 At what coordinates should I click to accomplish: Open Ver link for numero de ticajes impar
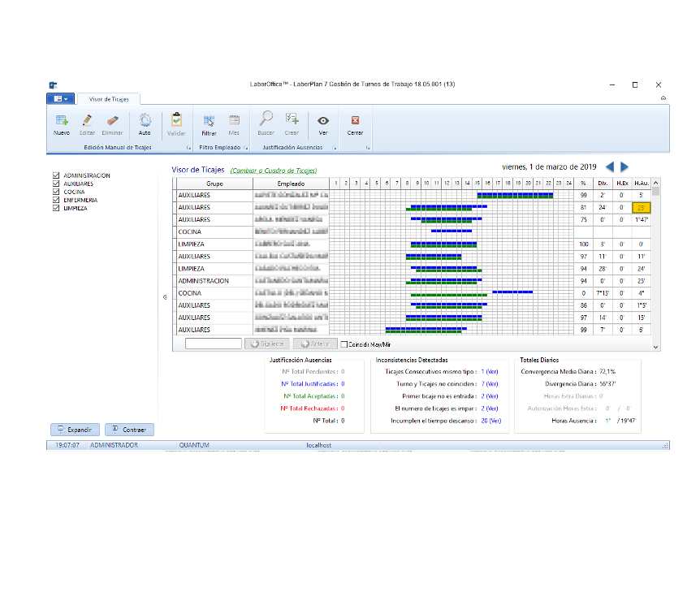[490, 409]
